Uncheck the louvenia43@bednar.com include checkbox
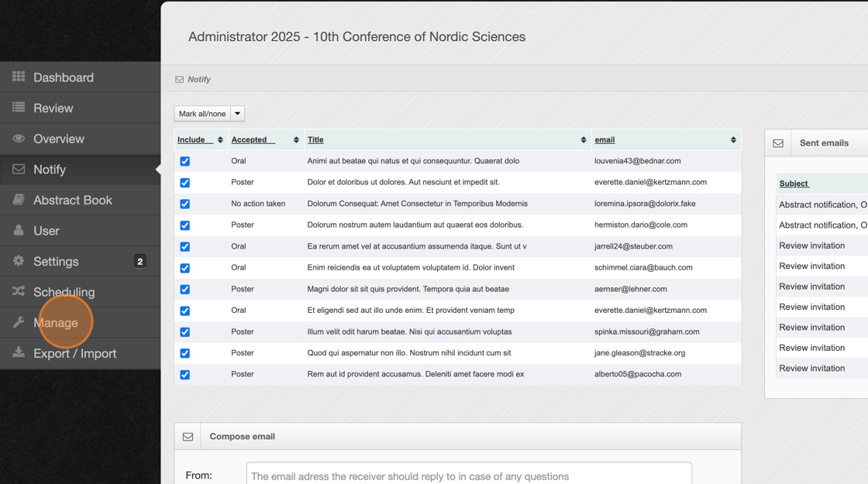This screenshot has width=868, height=484. (x=184, y=161)
